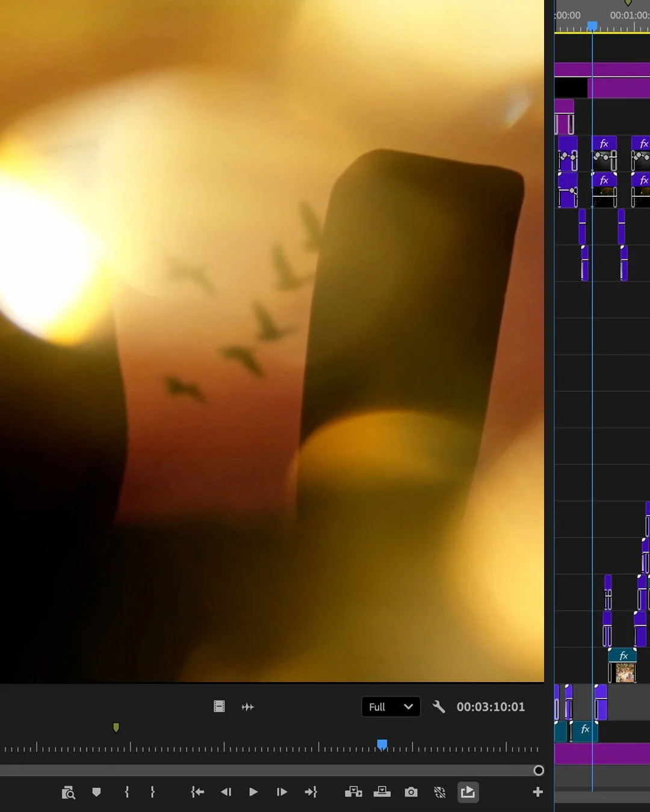650x812 pixels.
Task: Click the Drag Video Only filmstrip icon
Action: click(x=219, y=707)
